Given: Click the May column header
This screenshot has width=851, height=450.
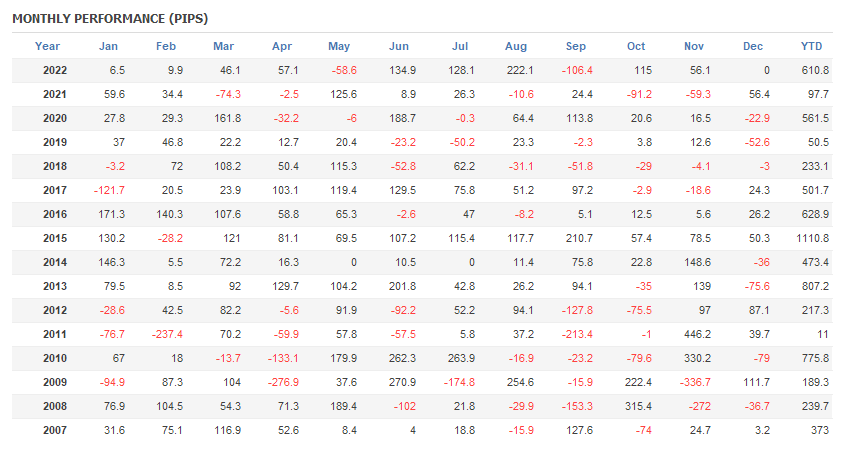Looking at the screenshot, I should point(339,46).
